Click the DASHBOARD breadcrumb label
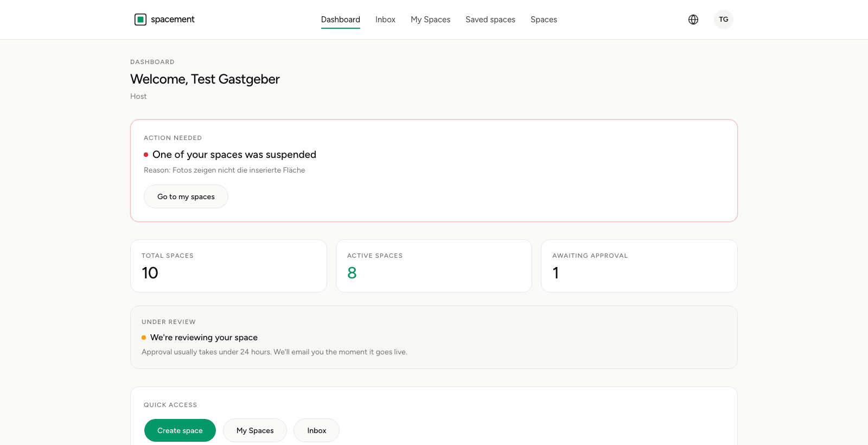This screenshot has height=445, width=868. click(x=152, y=62)
